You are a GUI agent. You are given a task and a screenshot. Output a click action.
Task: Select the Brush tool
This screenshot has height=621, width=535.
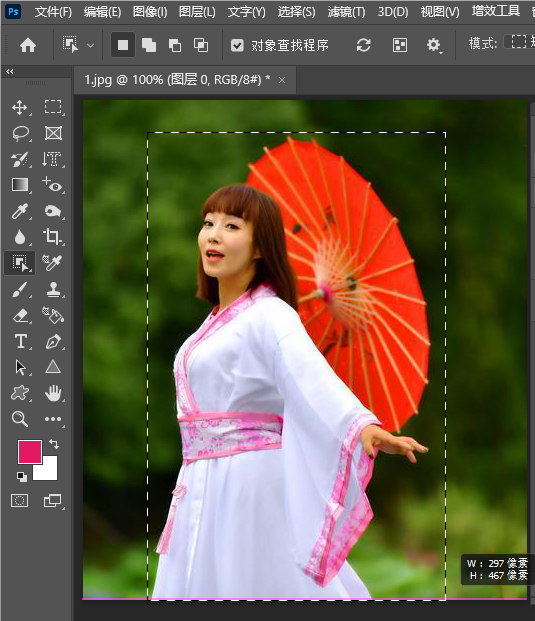[x=20, y=289]
